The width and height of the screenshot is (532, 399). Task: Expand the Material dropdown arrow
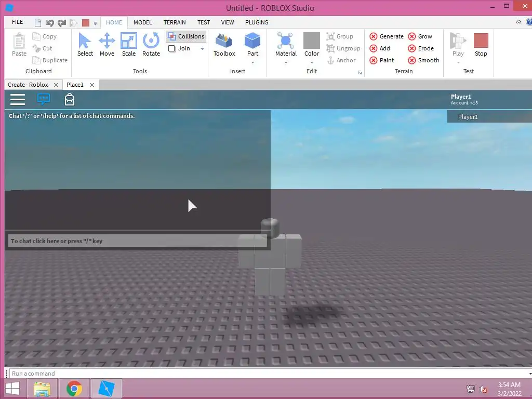point(286,62)
